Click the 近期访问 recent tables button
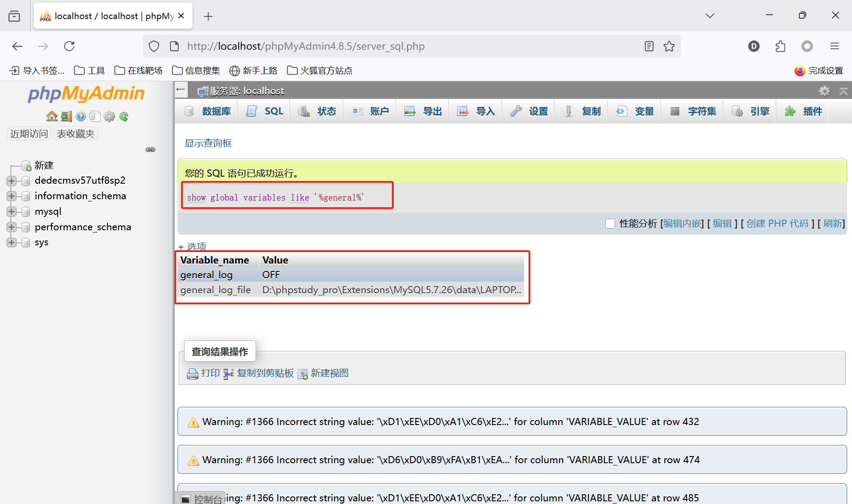This screenshot has height=504, width=852. click(x=29, y=134)
